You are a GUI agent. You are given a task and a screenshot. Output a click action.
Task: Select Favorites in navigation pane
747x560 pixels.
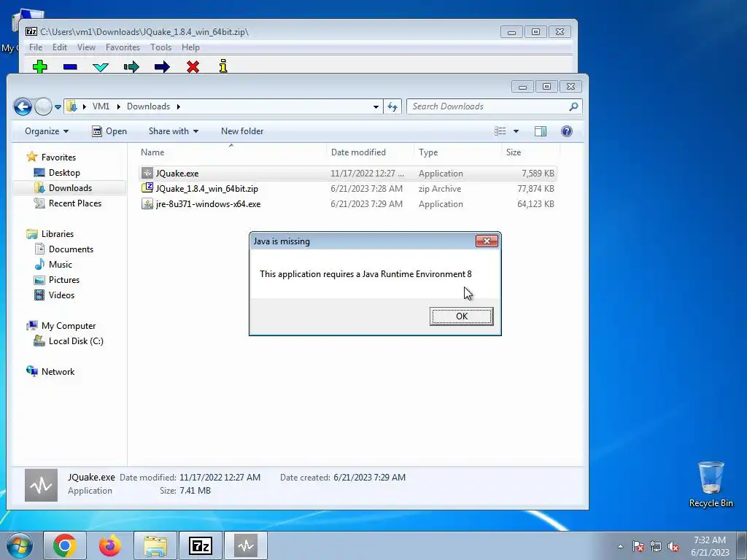click(x=58, y=157)
